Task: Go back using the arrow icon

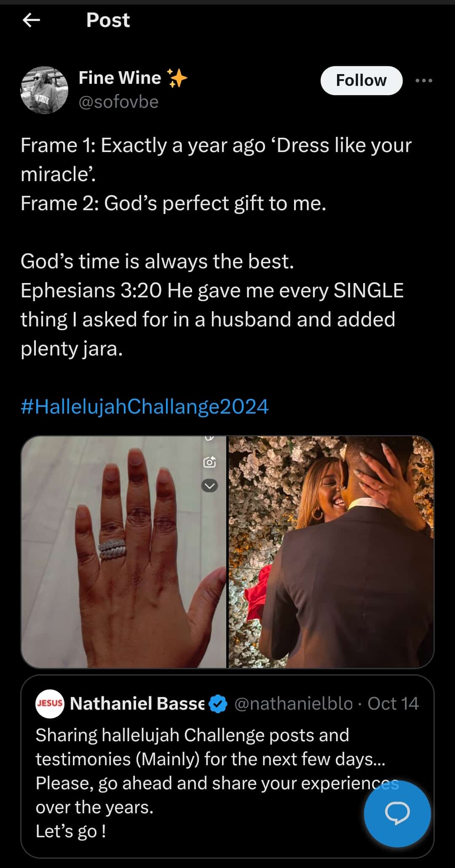Action: click(x=31, y=20)
